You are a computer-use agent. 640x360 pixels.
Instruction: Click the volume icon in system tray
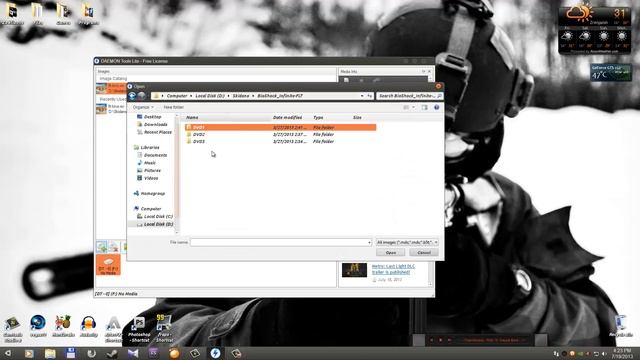click(x=604, y=353)
